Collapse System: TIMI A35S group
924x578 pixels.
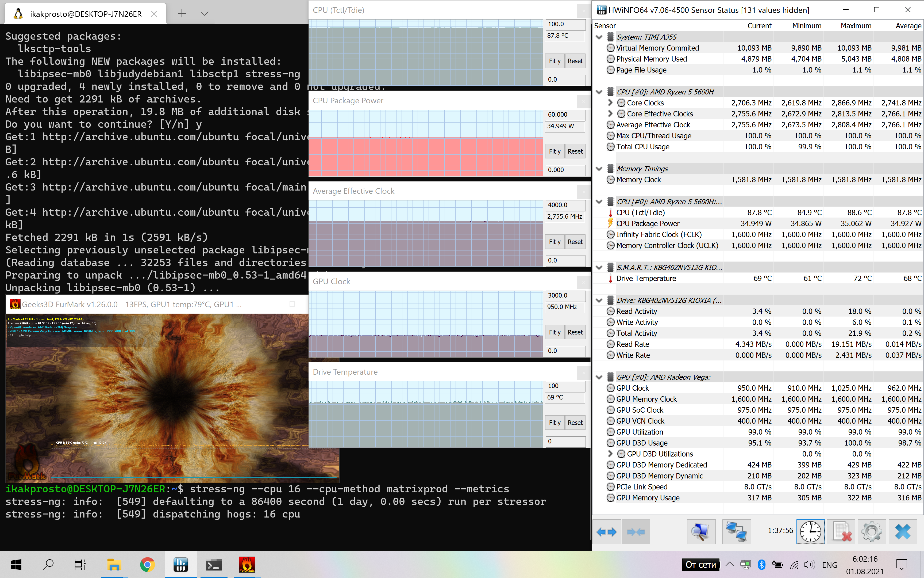tap(599, 37)
